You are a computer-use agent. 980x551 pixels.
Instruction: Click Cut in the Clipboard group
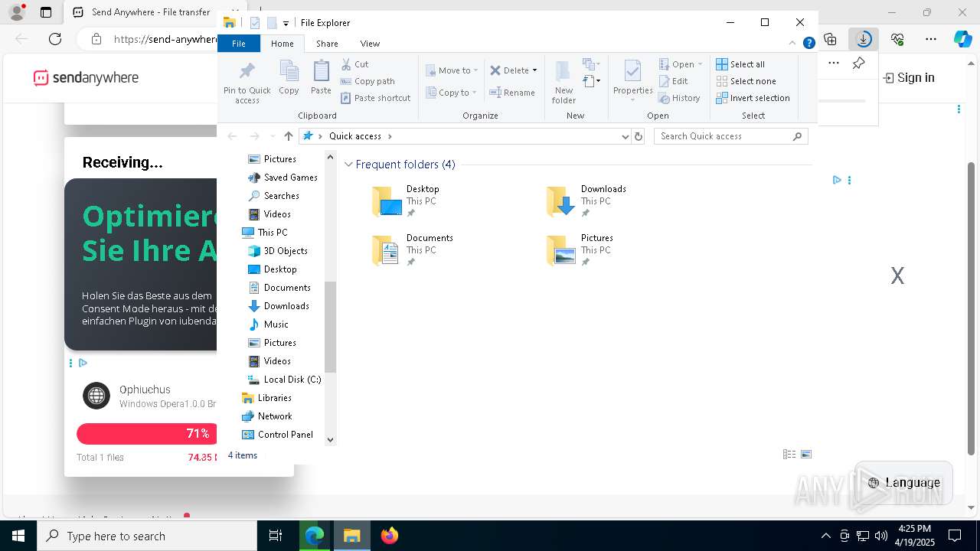(354, 64)
